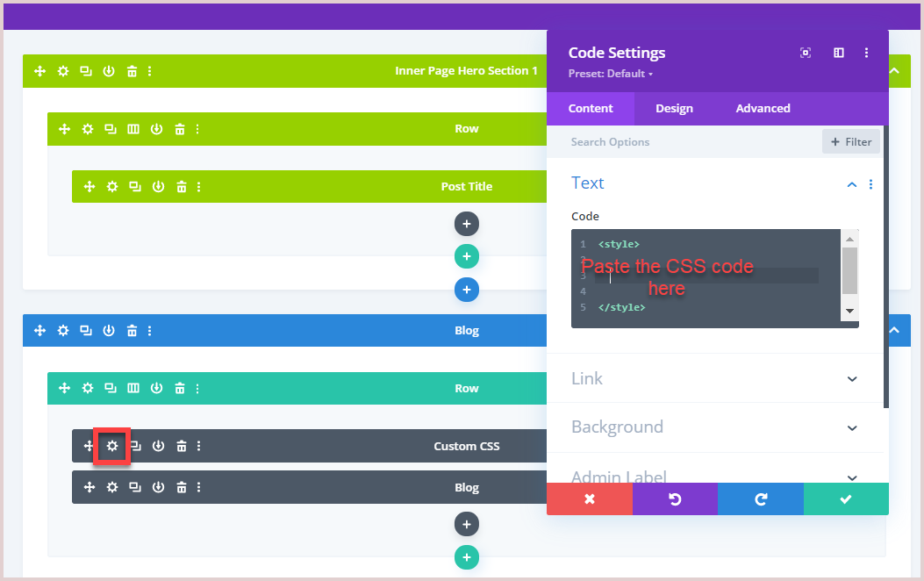Click the preview toggle icon in Code Settings header
Image resolution: width=924 pixels, height=581 pixels.
805,53
